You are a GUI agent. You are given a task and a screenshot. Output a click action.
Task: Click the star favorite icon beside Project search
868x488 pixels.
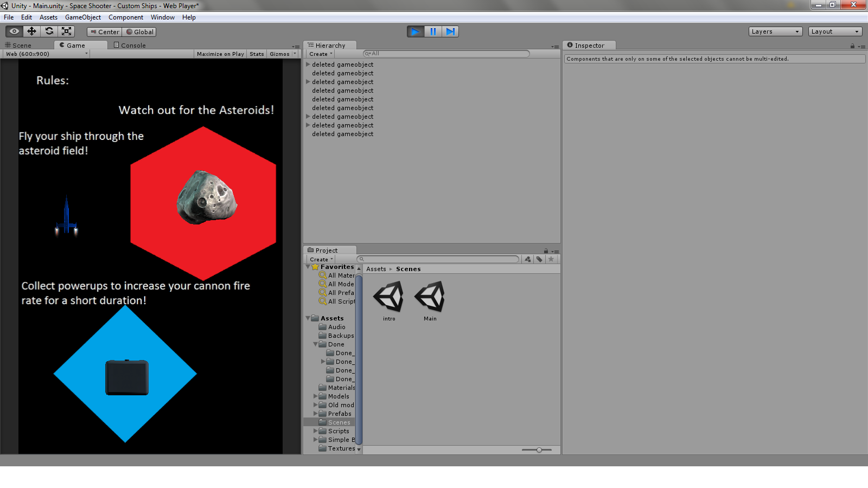[x=551, y=259]
